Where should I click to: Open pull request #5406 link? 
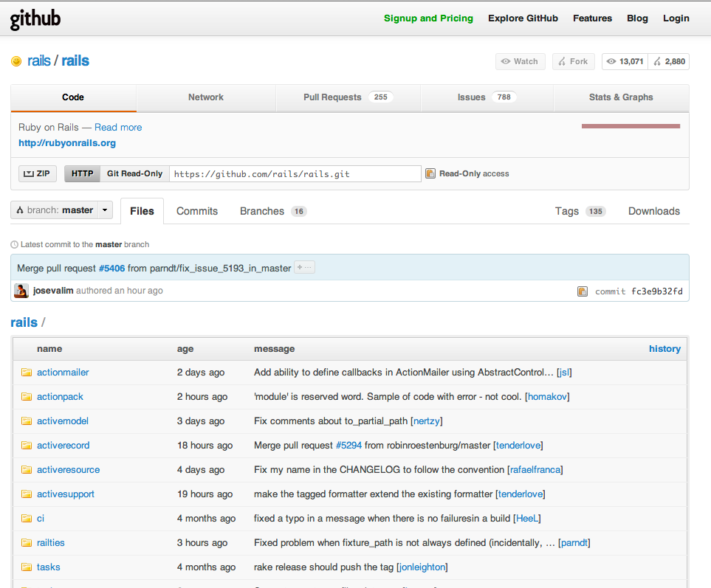pos(111,269)
